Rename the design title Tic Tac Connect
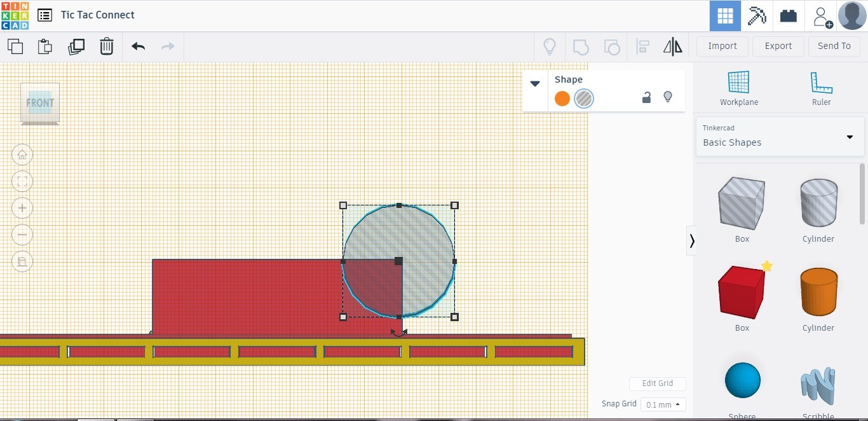The width and height of the screenshot is (868, 421). [98, 15]
